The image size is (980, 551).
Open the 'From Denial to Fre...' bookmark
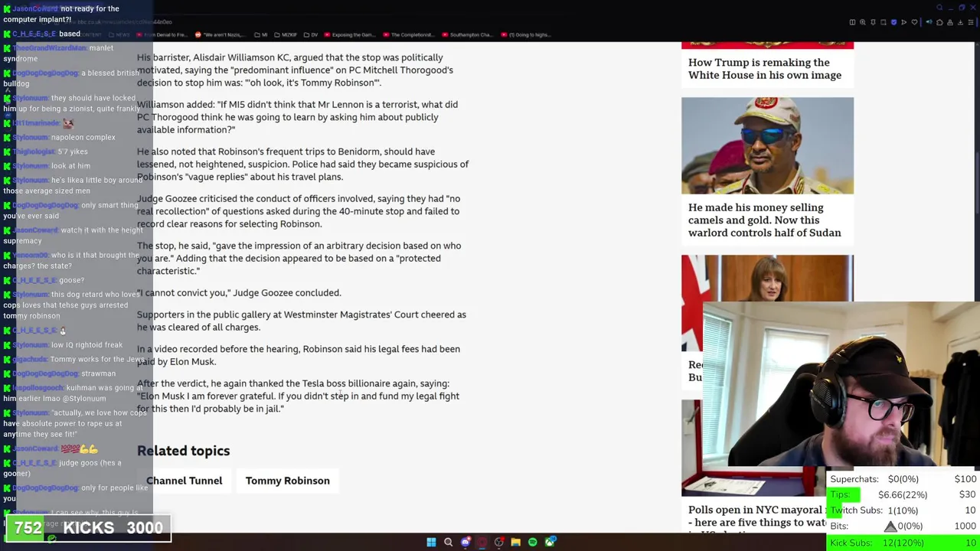click(x=162, y=34)
